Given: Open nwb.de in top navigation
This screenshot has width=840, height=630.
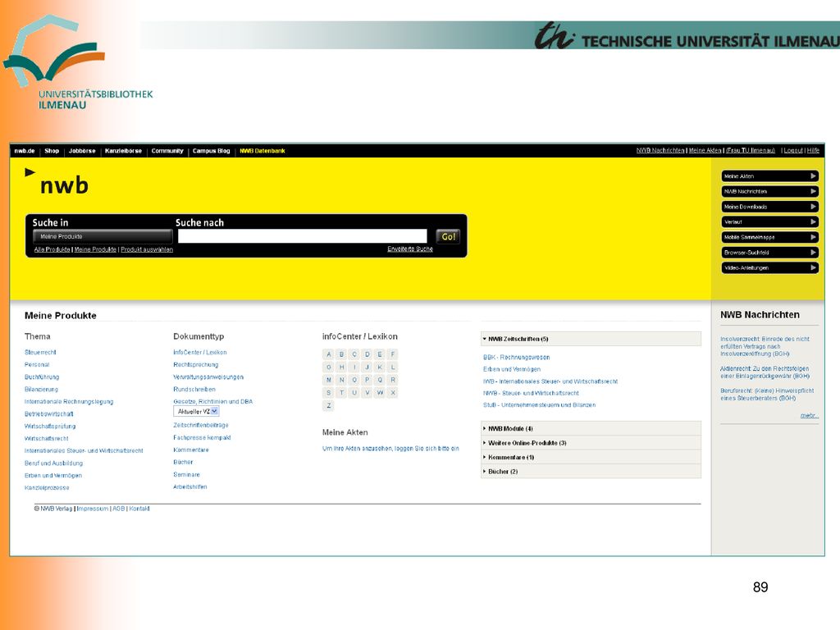Looking at the screenshot, I should pyautogui.click(x=25, y=151).
